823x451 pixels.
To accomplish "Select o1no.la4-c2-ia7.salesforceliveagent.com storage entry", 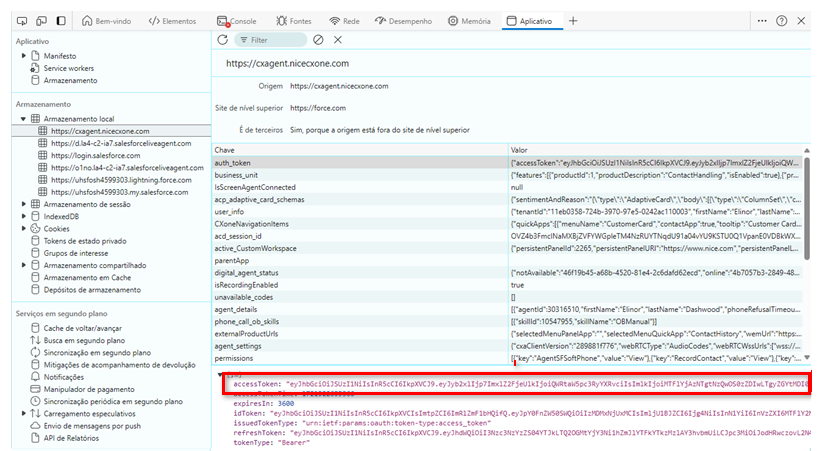I will pyautogui.click(x=127, y=167).
